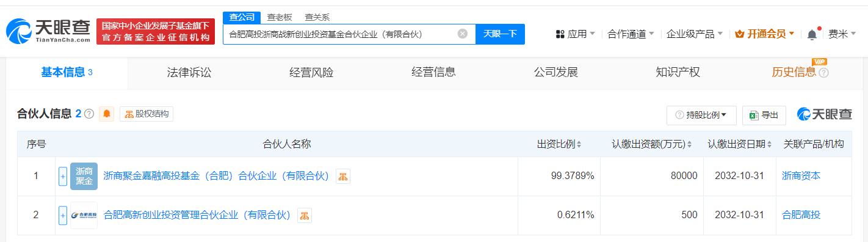Click the 导出 export button
Screen dimensions: 868x242
[764, 115]
